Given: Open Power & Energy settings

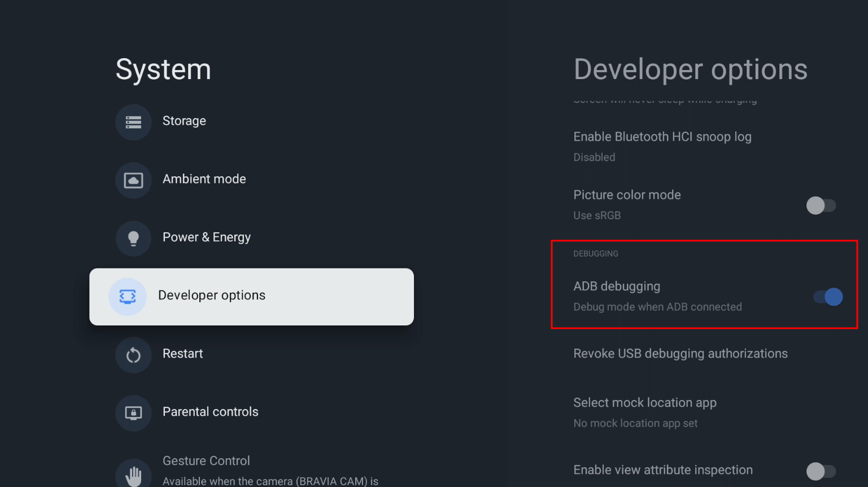Looking at the screenshot, I should pyautogui.click(x=251, y=238).
